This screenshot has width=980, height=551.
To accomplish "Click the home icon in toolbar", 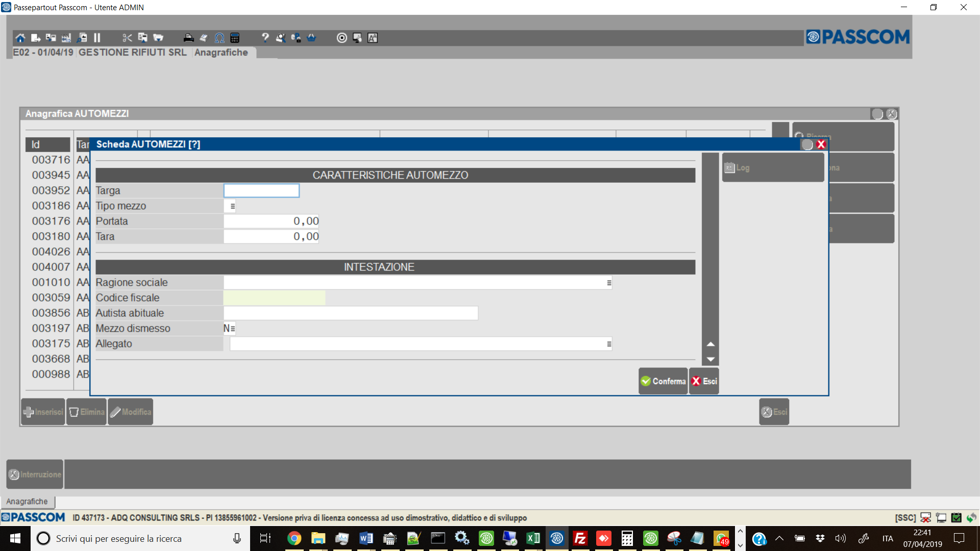I will click(20, 38).
